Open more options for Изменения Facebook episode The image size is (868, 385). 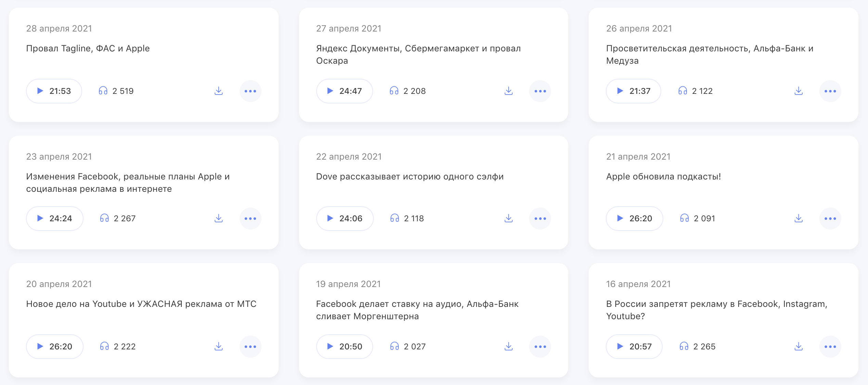point(250,219)
